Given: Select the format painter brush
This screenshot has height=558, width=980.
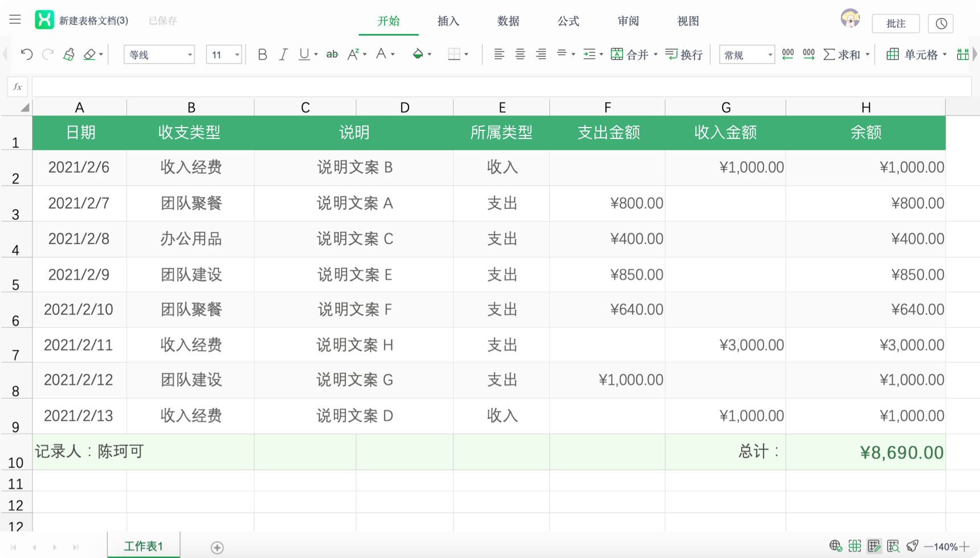Looking at the screenshot, I should pyautogui.click(x=69, y=54).
